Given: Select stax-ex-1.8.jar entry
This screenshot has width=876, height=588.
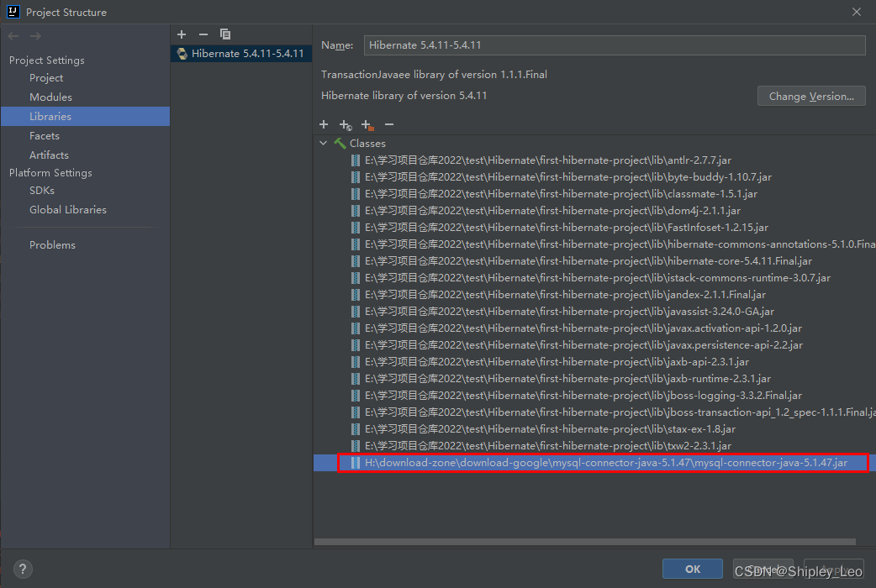Looking at the screenshot, I should (x=550, y=429).
